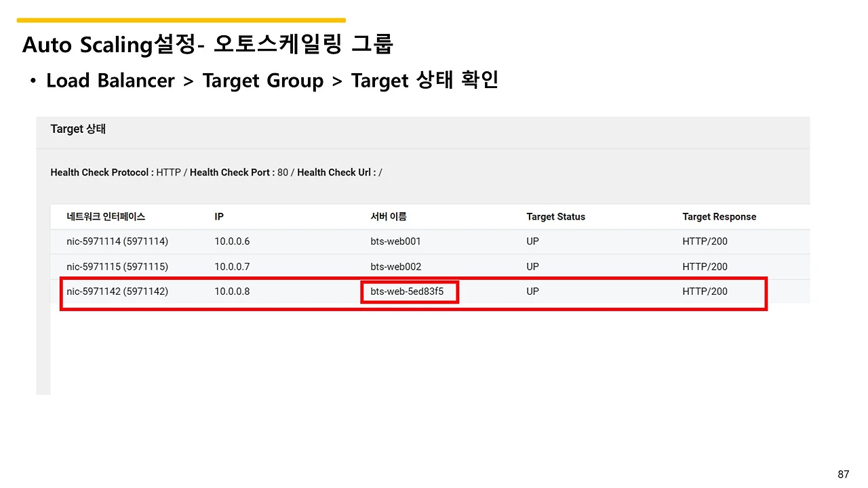Select the nic-5971115 network interface row
The width and height of the screenshot is (868, 488).
431,266
